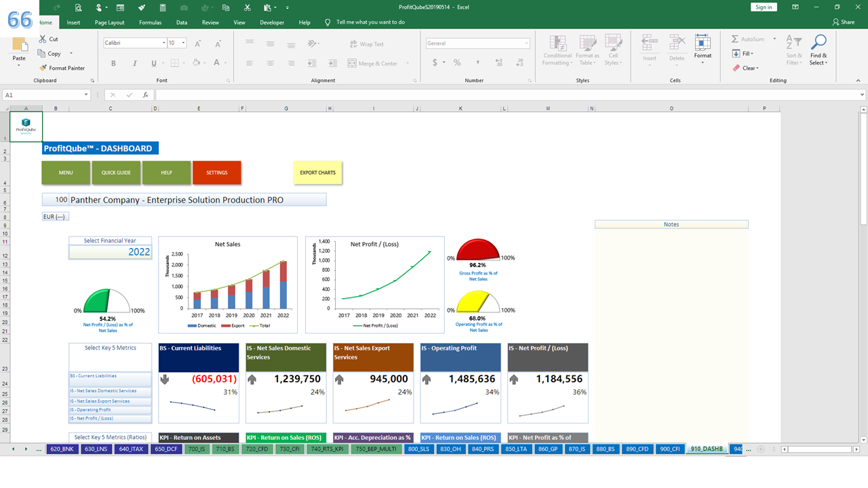Open the Developer ribbon tab
The image size is (868, 488).
[x=272, y=22]
